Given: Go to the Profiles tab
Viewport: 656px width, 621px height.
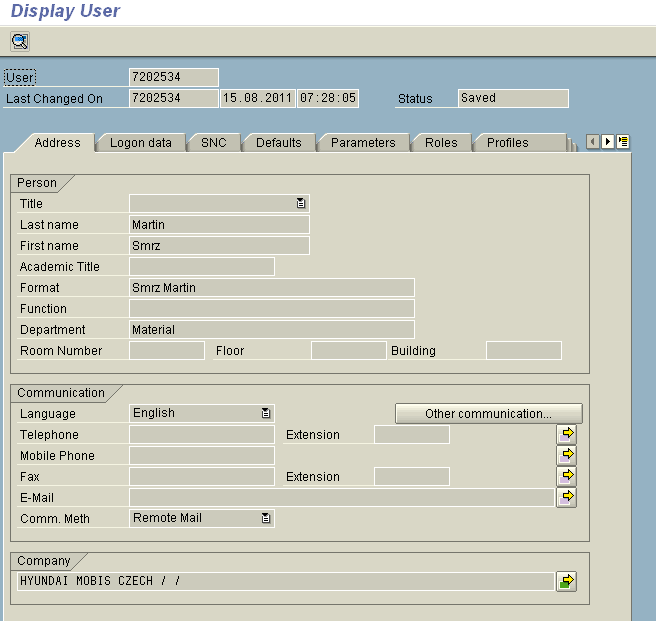Looking at the screenshot, I should (508, 143).
